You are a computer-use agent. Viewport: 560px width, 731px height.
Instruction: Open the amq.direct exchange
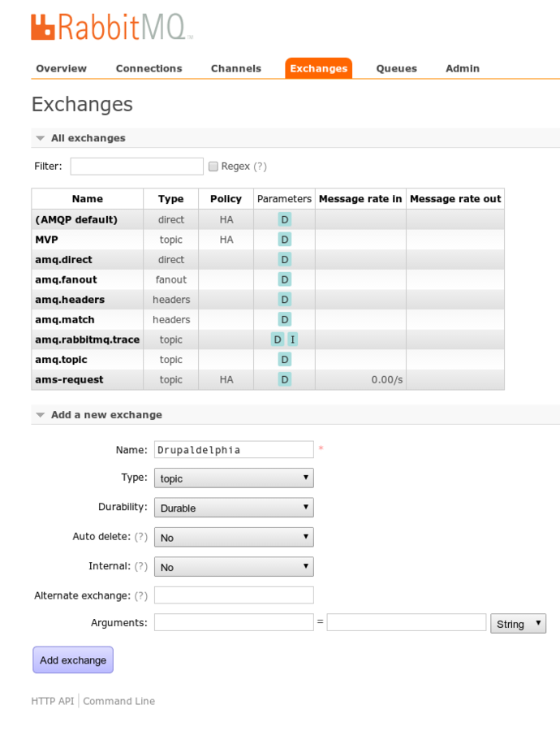pos(64,260)
